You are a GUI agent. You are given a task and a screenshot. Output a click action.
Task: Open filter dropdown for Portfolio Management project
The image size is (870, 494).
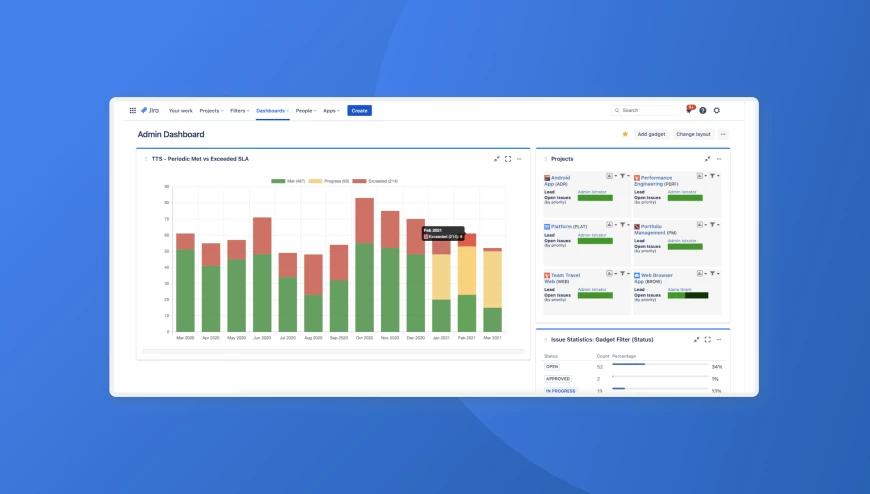coord(714,225)
